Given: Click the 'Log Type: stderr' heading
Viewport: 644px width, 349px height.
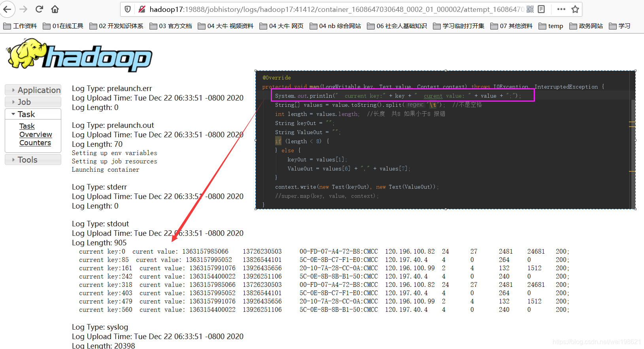Looking at the screenshot, I should pos(99,187).
